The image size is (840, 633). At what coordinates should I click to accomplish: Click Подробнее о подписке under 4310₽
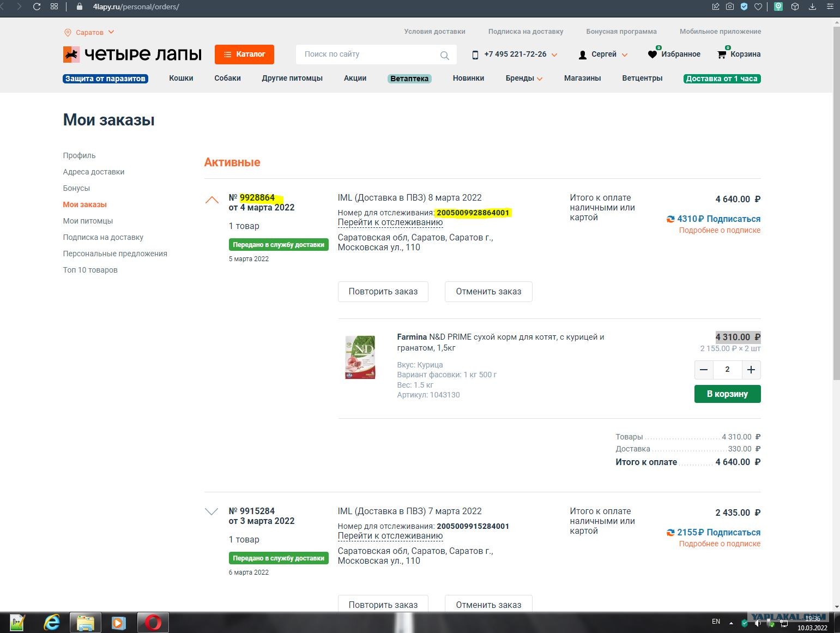720,230
